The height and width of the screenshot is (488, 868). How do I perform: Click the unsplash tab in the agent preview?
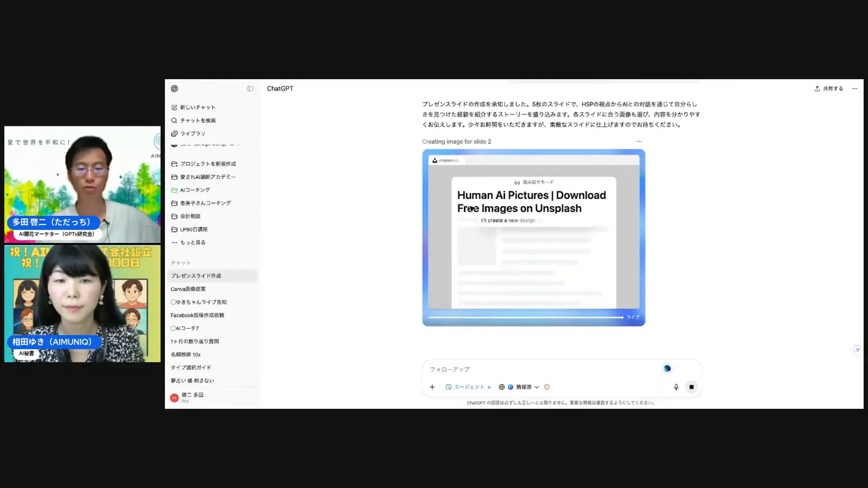(446, 160)
